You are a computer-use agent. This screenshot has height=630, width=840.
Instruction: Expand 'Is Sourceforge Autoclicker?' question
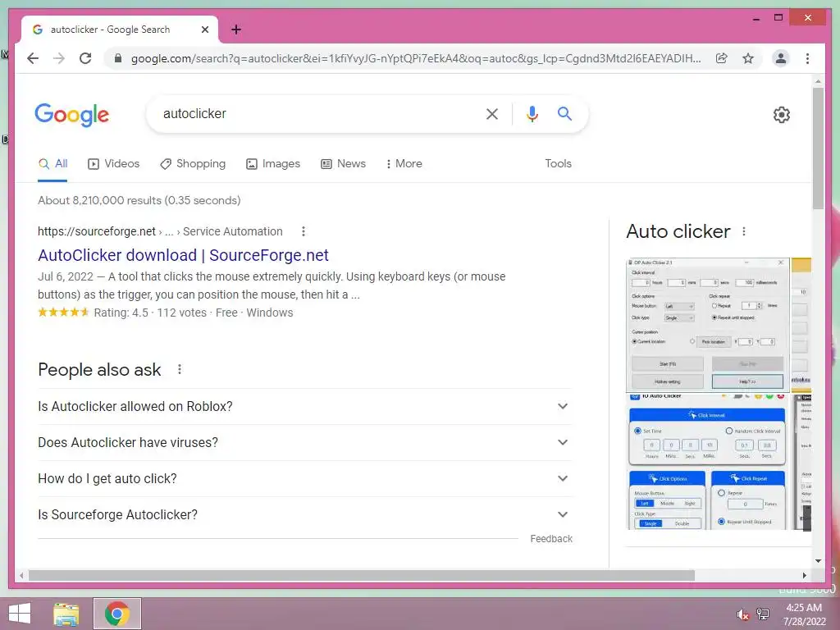click(305, 515)
